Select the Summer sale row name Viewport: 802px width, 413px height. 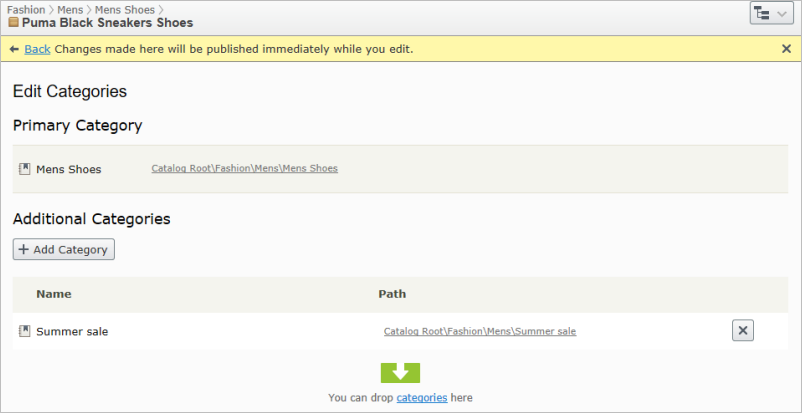72,331
